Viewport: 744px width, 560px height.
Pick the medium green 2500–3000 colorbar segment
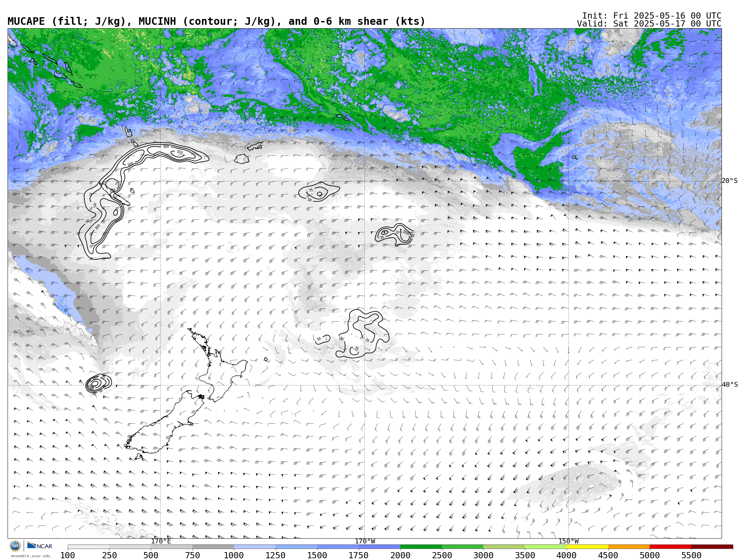click(463, 547)
